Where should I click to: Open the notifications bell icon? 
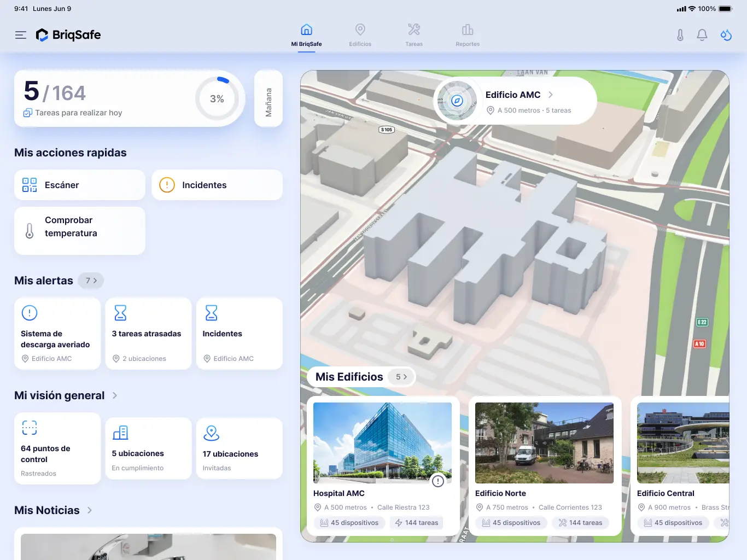702,35
